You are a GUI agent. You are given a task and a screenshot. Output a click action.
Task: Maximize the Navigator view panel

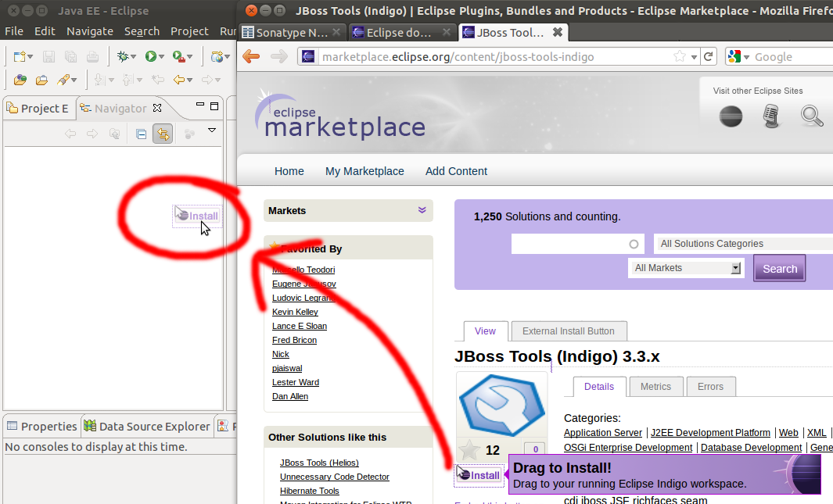[214, 106]
